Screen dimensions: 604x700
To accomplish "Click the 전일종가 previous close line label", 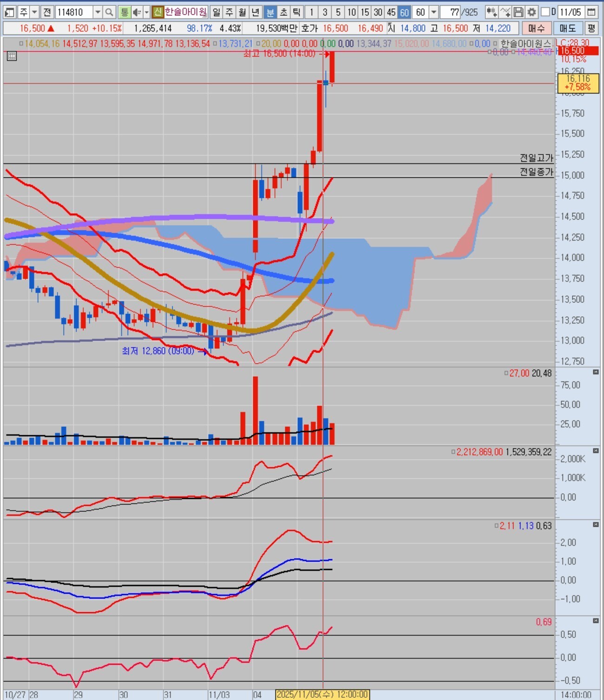I will click(x=537, y=172).
